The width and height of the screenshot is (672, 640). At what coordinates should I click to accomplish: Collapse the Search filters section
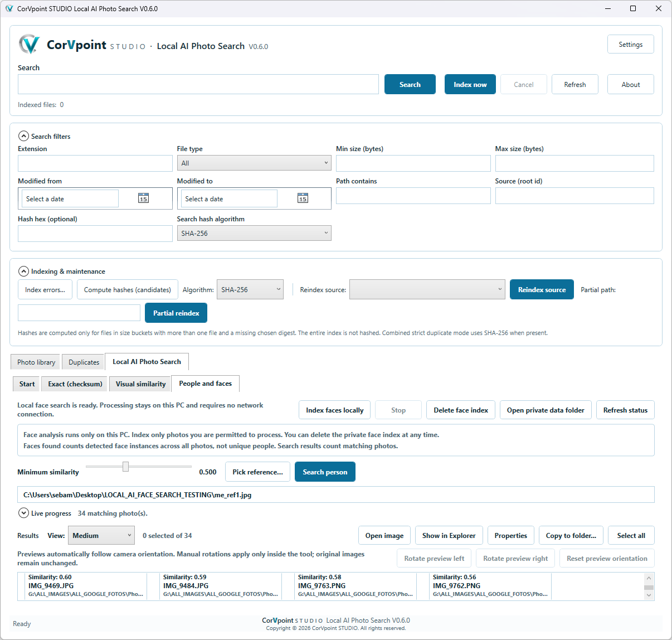click(x=23, y=136)
